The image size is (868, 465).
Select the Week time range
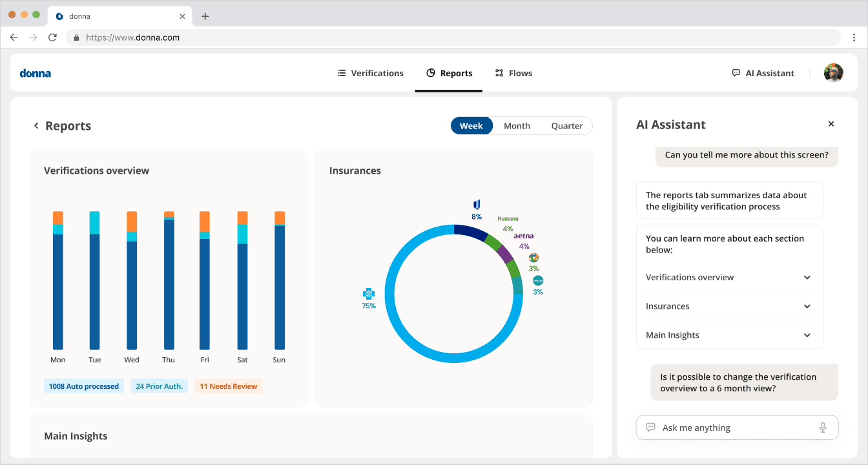(x=471, y=126)
